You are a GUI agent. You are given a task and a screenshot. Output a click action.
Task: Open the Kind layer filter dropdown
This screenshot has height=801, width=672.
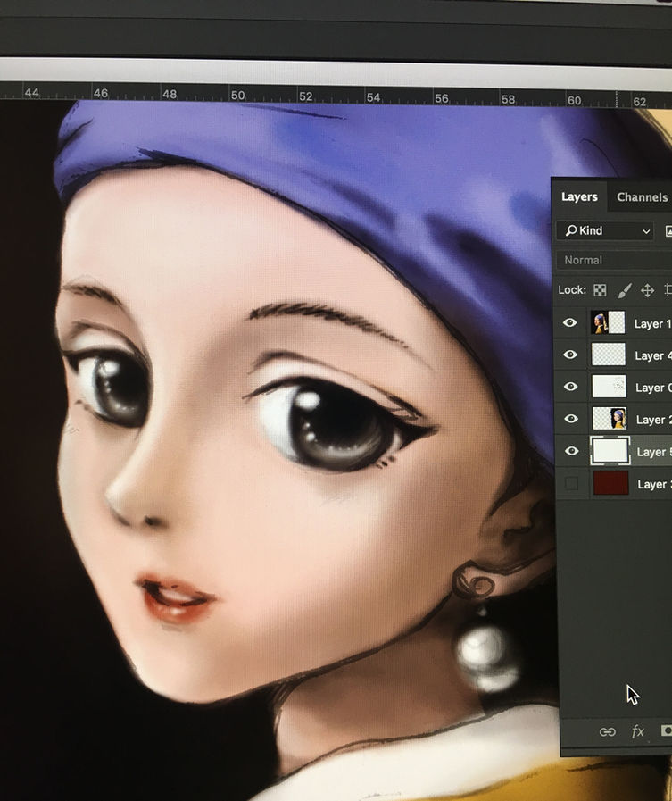605,231
